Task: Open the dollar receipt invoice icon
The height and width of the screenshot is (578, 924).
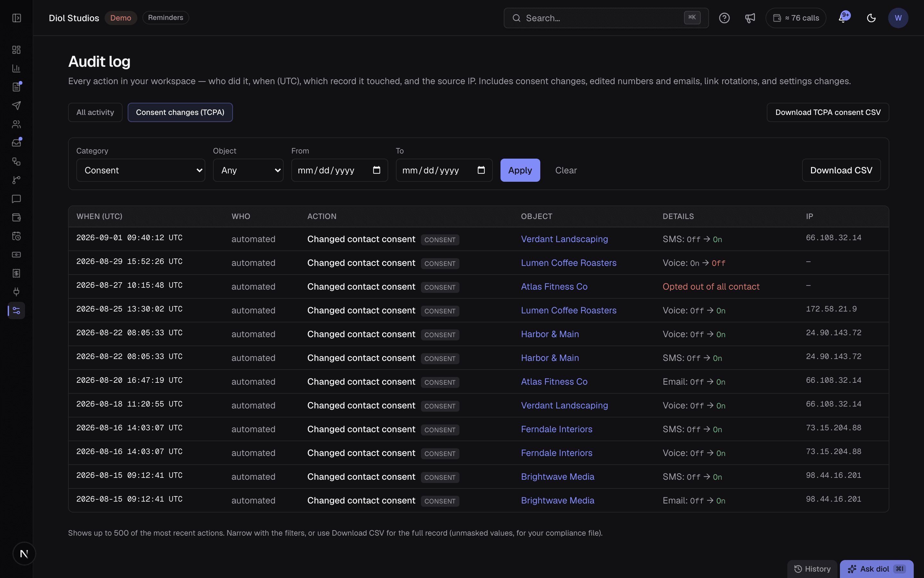Action: click(x=16, y=273)
